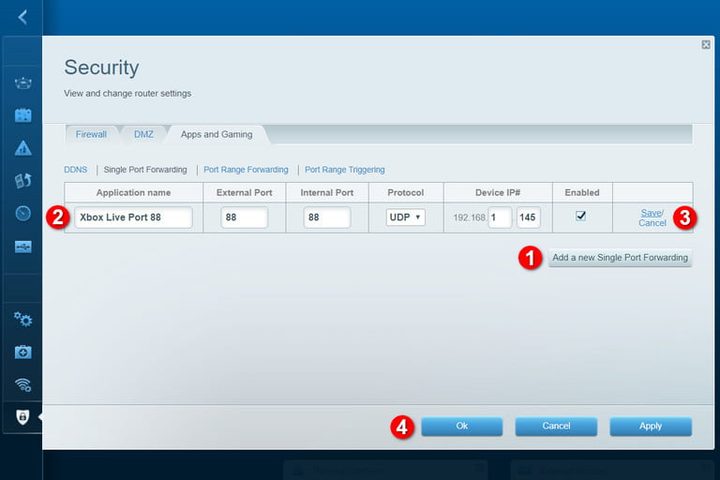Close the Security dialog with X
This screenshot has height=480, width=720.
point(706,45)
